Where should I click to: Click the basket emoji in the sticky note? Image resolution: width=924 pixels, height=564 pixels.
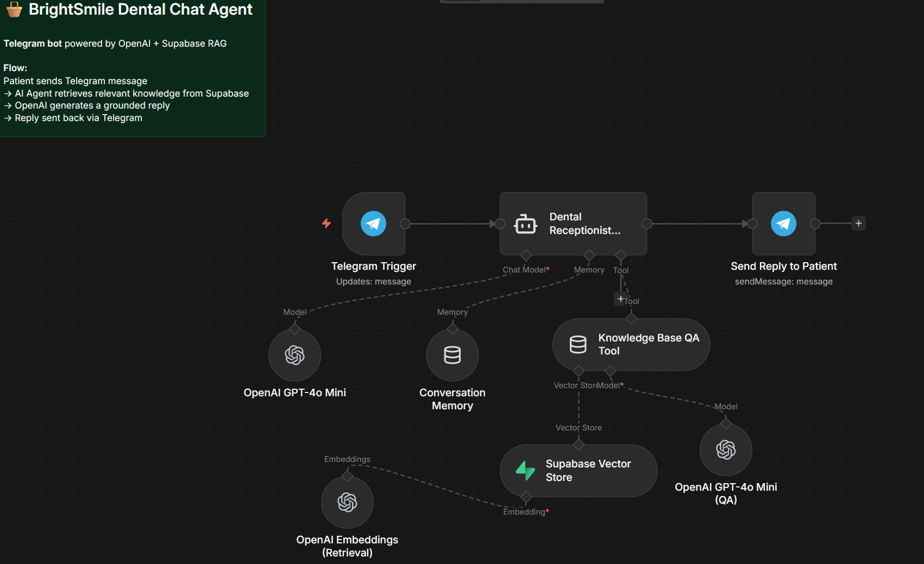pos(14,9)
